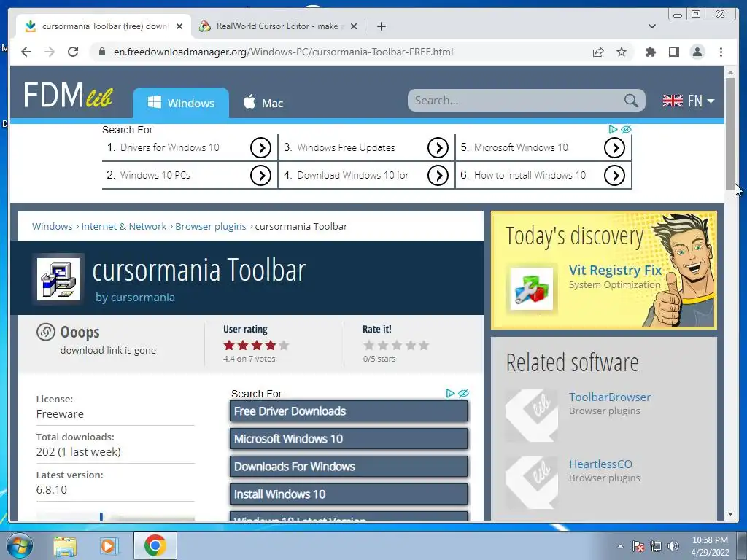Viewport: 747px width, 560px height.
Task: Click arrow beside Windows Free Updates
Action: tap(438, 148)
